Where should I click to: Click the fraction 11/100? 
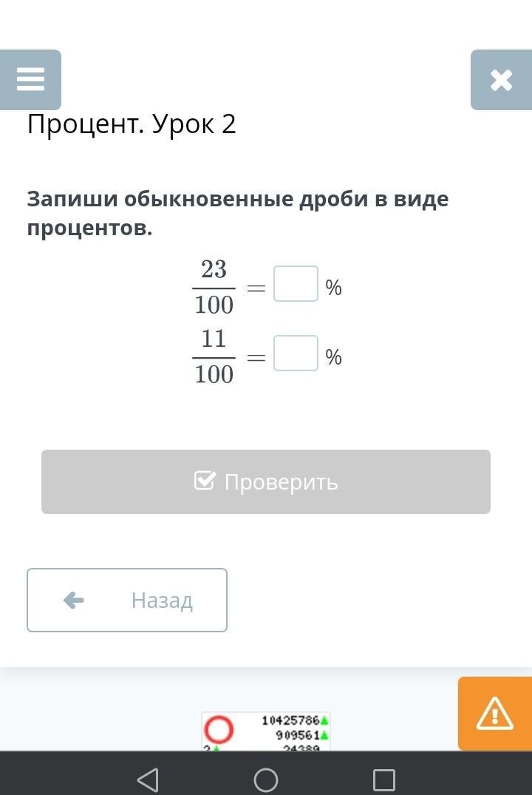[x=214, y=356]
